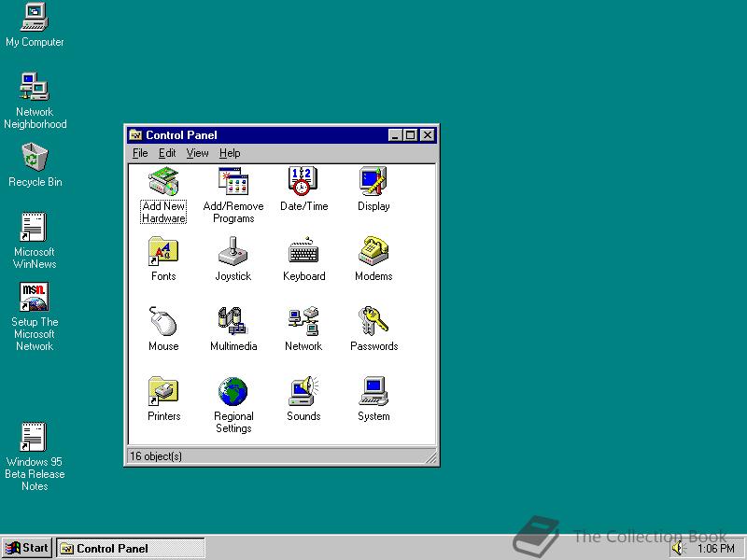Click the window resize grip corner

430,457
